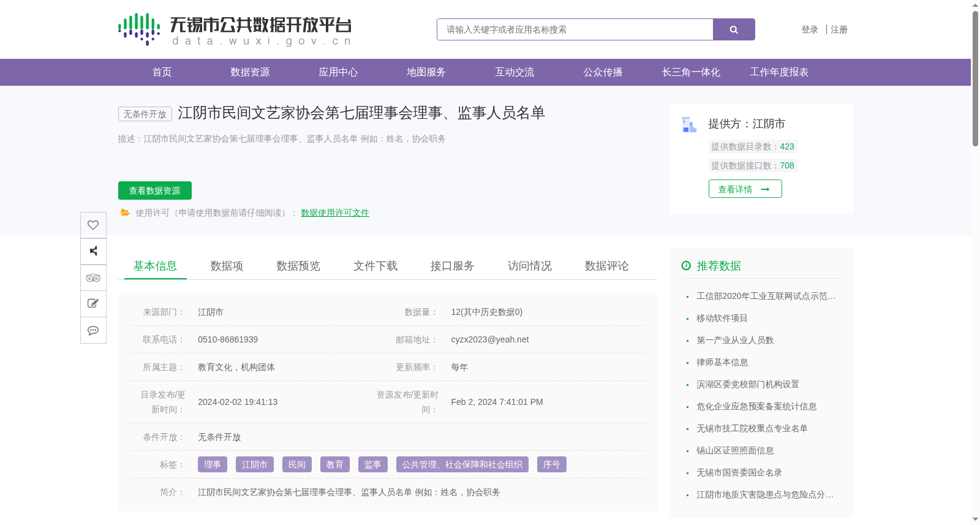Open recommended 滨湖区委党校部门机构设置 link
This screenshot has width=980, height=525.
(748, 384)
